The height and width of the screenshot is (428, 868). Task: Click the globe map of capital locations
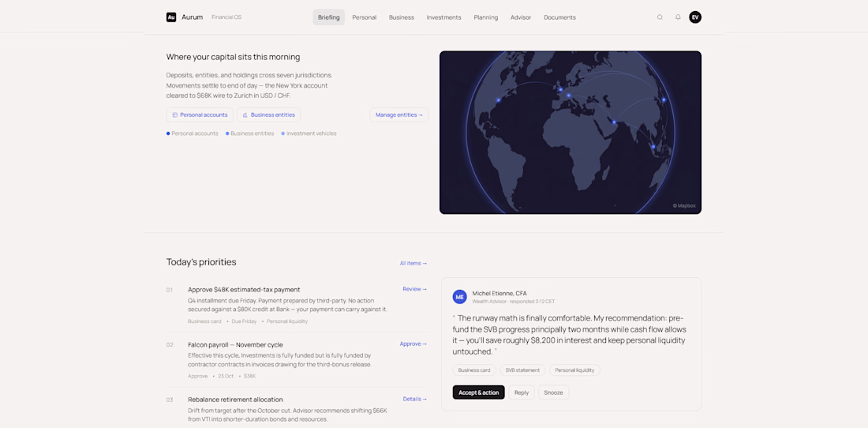pos(571,133)
